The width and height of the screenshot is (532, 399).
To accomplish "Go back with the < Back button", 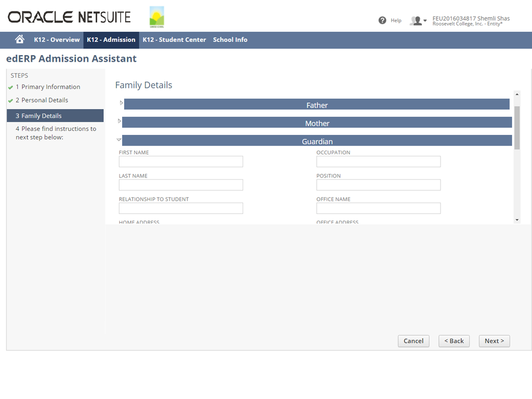I will click(454, 341).
